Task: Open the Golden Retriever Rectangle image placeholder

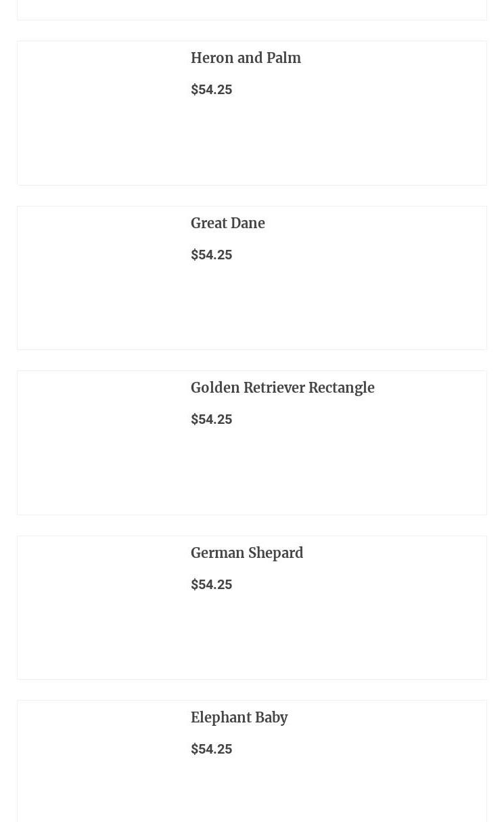Action: [99, 443]
